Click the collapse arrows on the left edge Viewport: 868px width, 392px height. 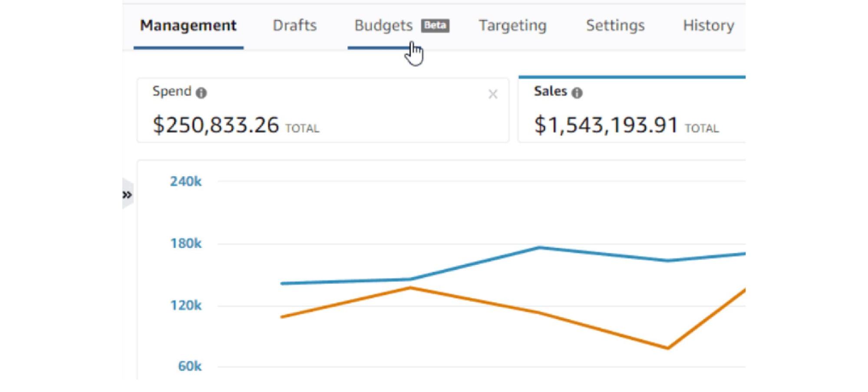click(127, 194)
